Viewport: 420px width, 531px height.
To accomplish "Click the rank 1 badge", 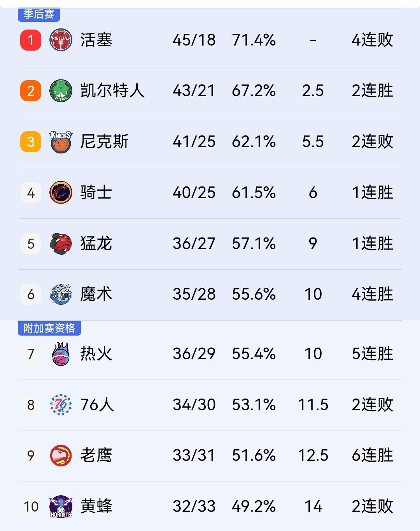I will (30, 40).
